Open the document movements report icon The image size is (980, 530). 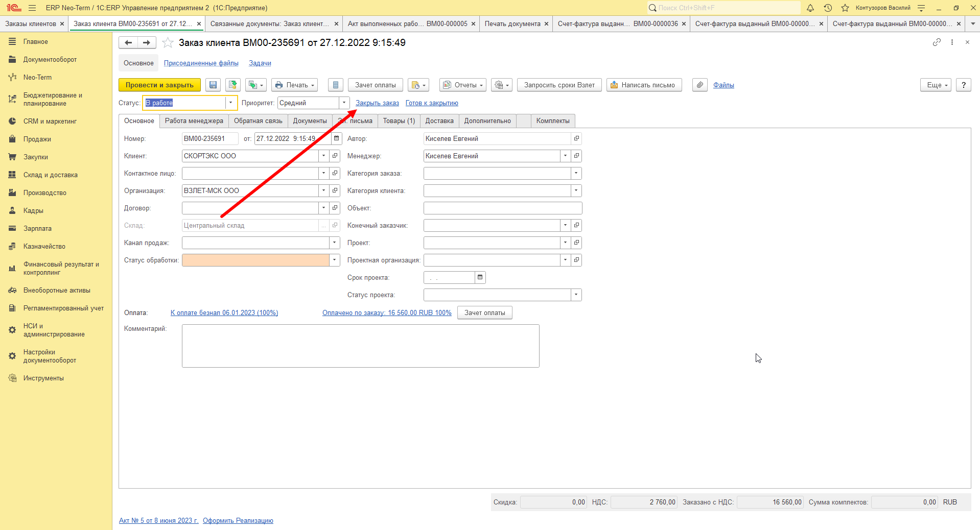pyautogui.click(x=335, y=85)
